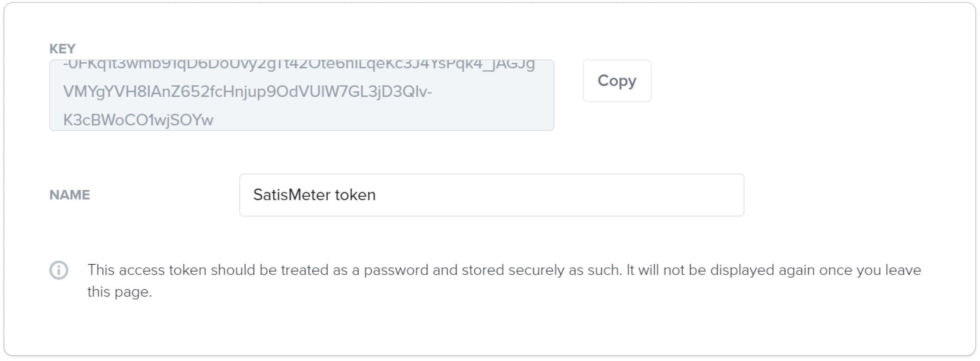Click the NAME field label

tap(70, 195)
